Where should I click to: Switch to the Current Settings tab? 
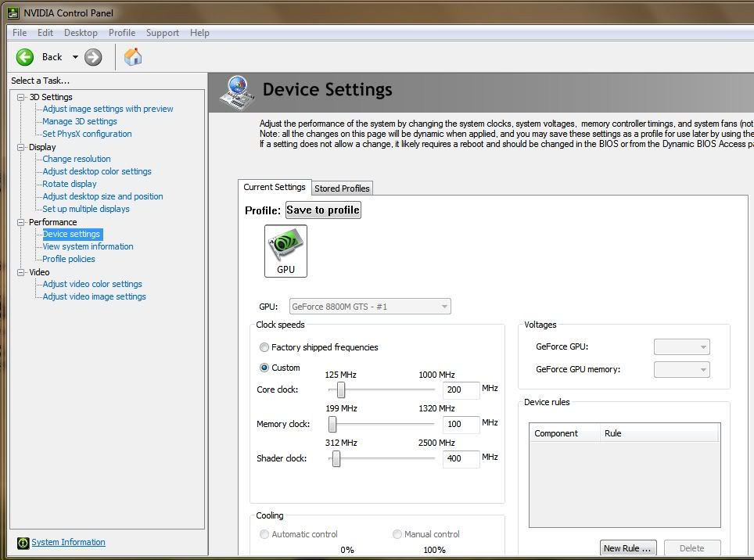(x=274, y=187)
